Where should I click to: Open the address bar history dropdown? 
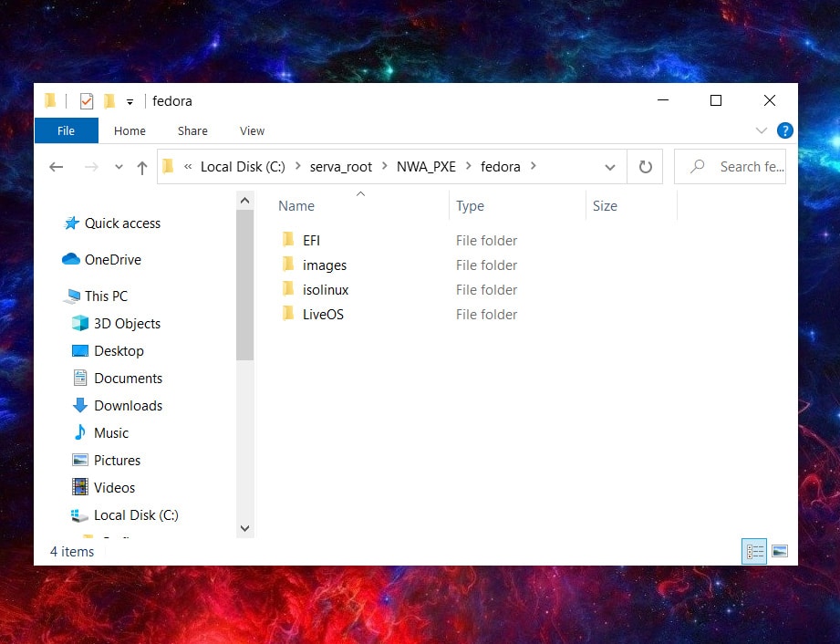609,167
